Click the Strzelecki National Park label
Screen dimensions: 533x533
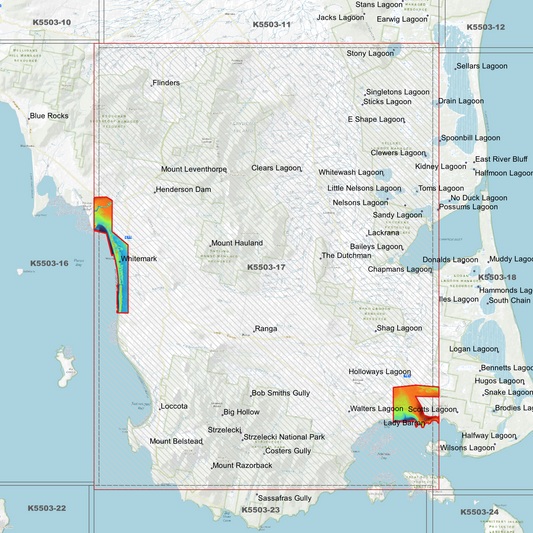[284, 437]
